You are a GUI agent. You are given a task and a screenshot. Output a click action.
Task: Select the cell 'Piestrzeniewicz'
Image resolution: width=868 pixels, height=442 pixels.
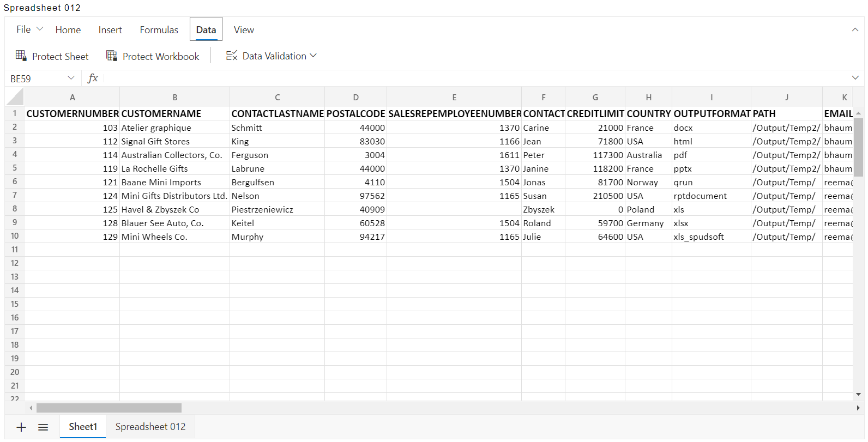[277, 209]
